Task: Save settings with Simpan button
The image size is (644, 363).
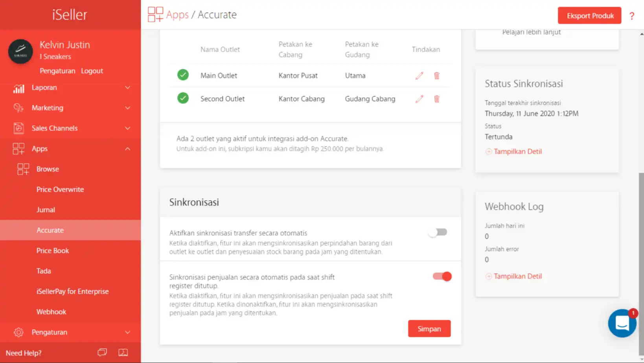Action: pos(429,329)
